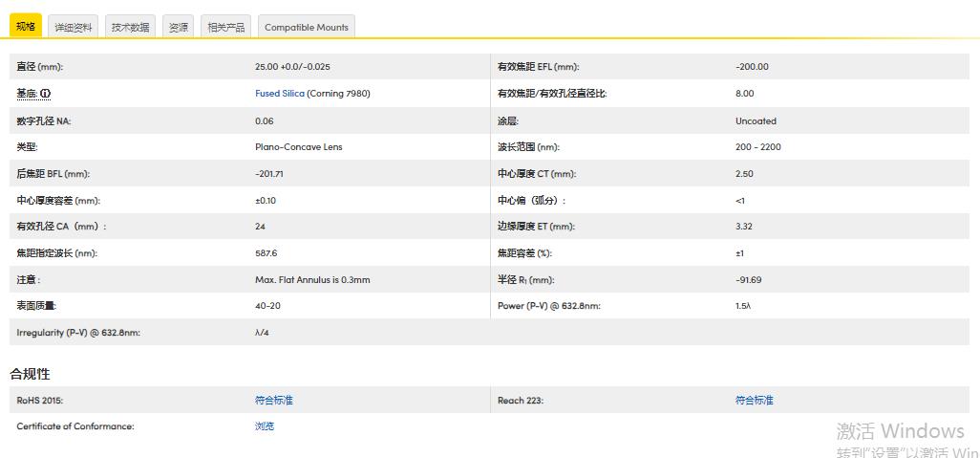This screenshot has width=980, height=458.
Task: Click the 8.00 focal ratio value
Action: tap(745, 94)
